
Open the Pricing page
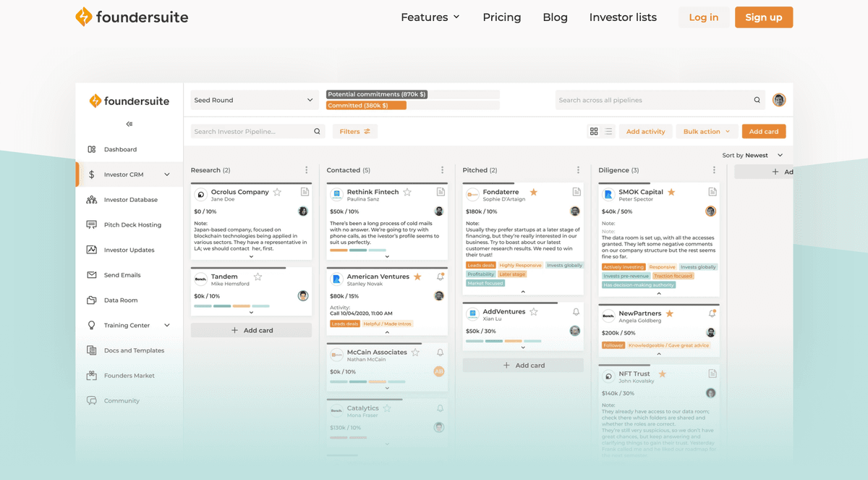[502, 17]
